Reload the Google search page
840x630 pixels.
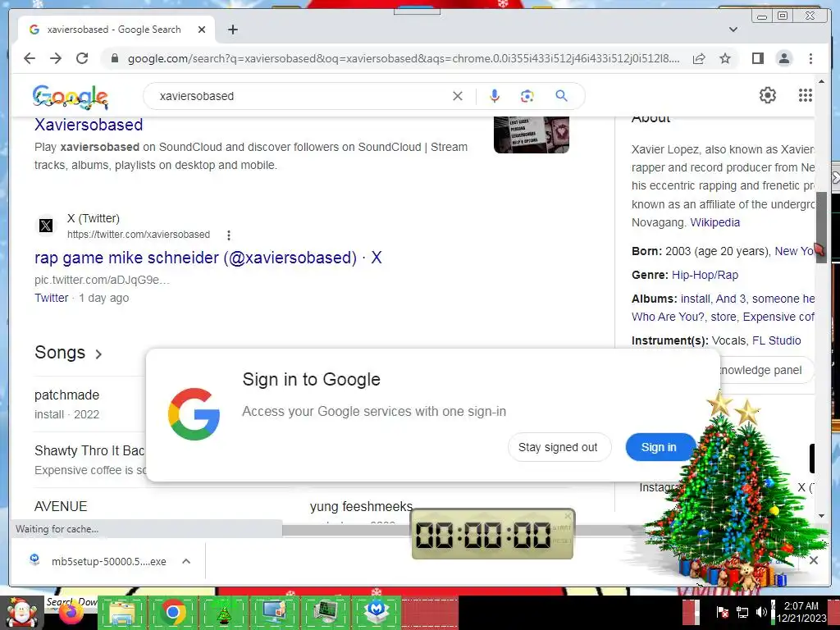click(82, 58)
